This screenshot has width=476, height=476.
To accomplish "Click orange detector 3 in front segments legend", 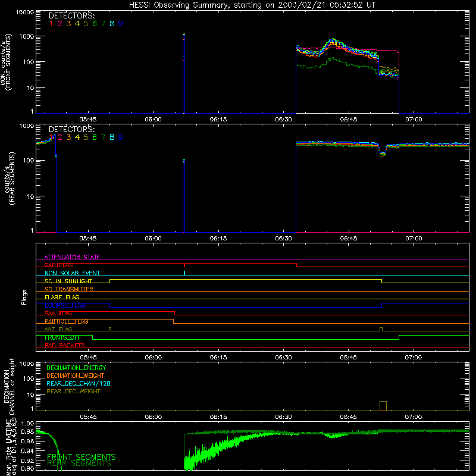I will (68, 24).
